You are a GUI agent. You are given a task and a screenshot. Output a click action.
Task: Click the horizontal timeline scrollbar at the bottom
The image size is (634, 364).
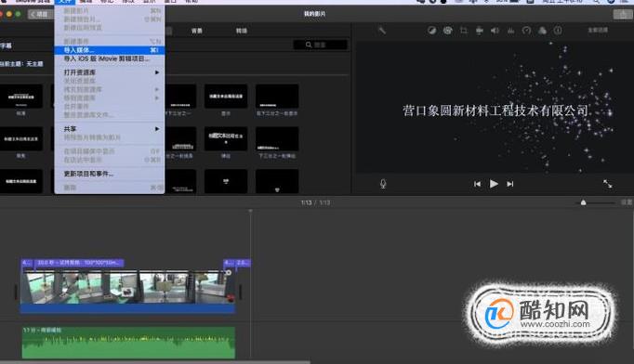(155, 362)
